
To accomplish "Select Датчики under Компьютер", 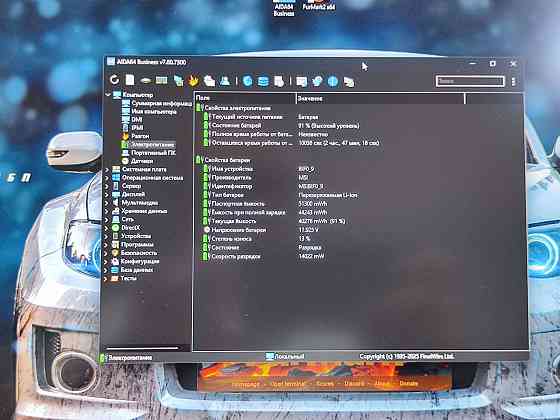I will (142, 161).
